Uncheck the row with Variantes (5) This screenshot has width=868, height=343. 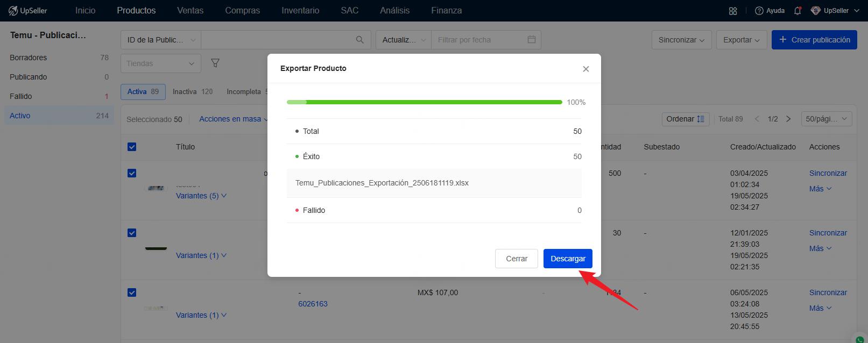(x=132, y=173)
